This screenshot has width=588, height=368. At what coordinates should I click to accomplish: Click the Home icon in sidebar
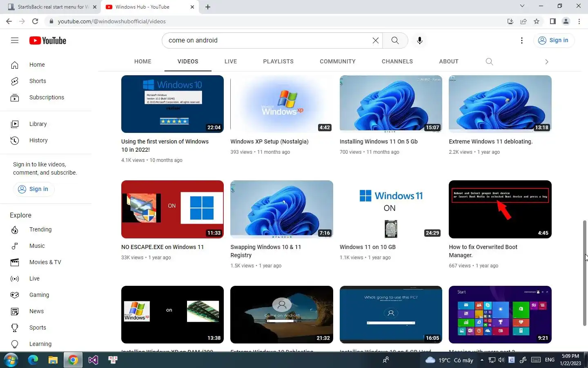[x=15, y=65]
